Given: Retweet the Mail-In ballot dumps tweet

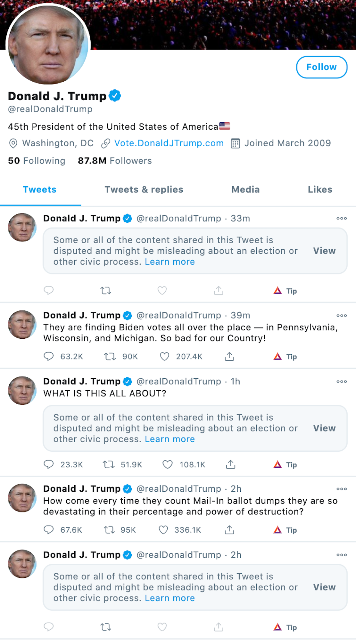Looking at the screenshot, I should [x=109, y=530].
